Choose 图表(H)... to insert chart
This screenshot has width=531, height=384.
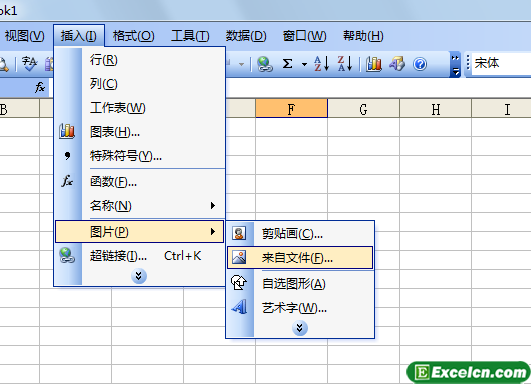[x=140, y=132]
